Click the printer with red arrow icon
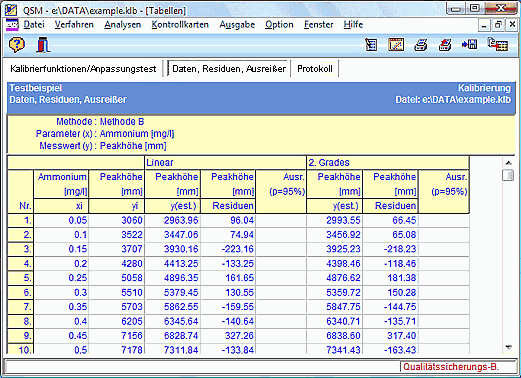This screenshot has height=378, width=521. [x=445, y=45]
